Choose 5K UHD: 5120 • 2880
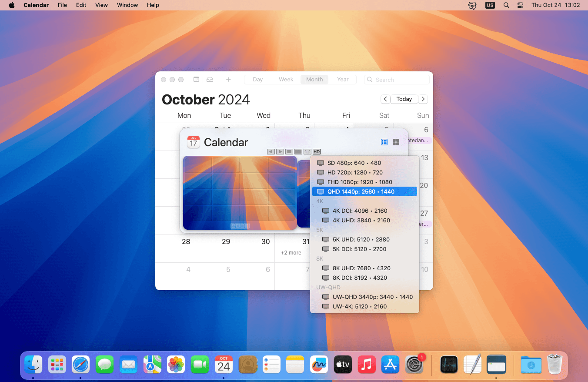 364,239
